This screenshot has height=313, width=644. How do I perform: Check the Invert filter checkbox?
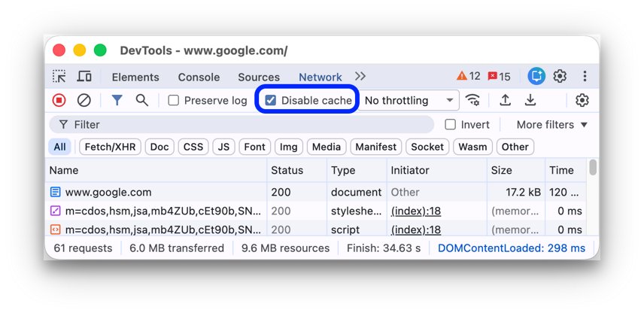451,125
